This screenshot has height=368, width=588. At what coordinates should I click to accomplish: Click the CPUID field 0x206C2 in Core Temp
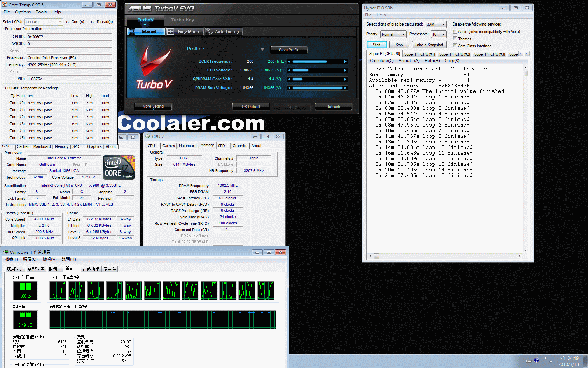[x=70, y=37]
